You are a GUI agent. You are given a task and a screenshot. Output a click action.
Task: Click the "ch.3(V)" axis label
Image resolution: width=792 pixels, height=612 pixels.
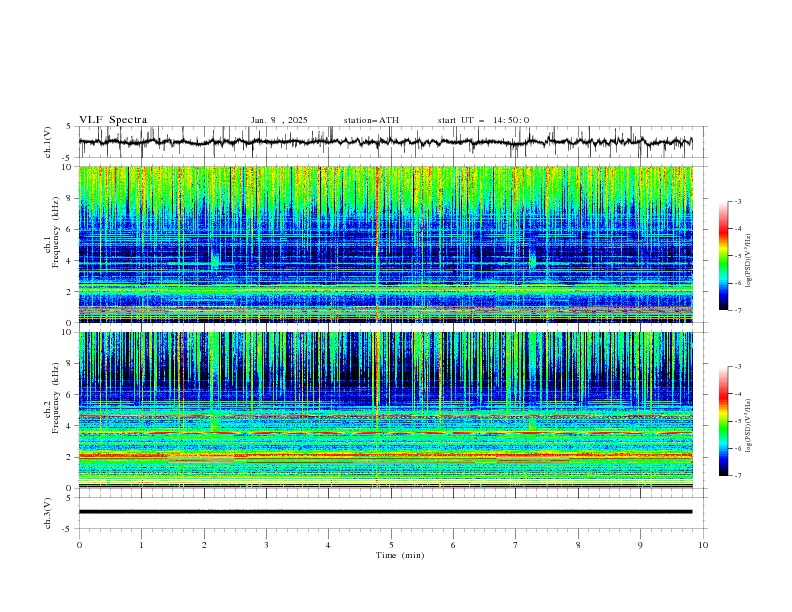click(x=48, y=513)
